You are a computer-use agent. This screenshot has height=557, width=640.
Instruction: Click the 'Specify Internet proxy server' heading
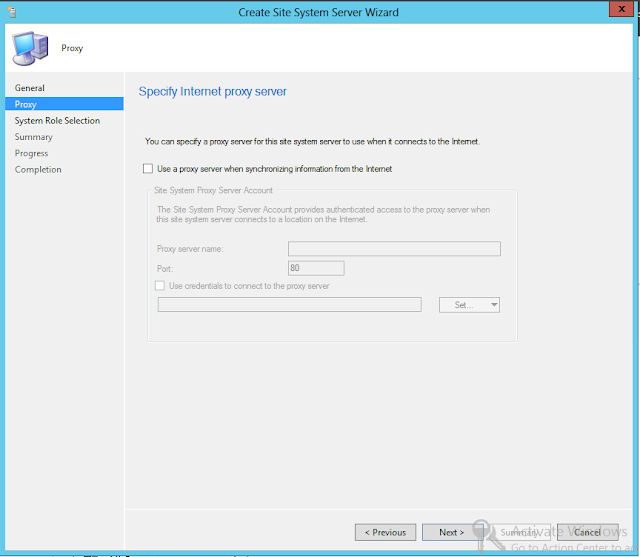pos(213,91)
